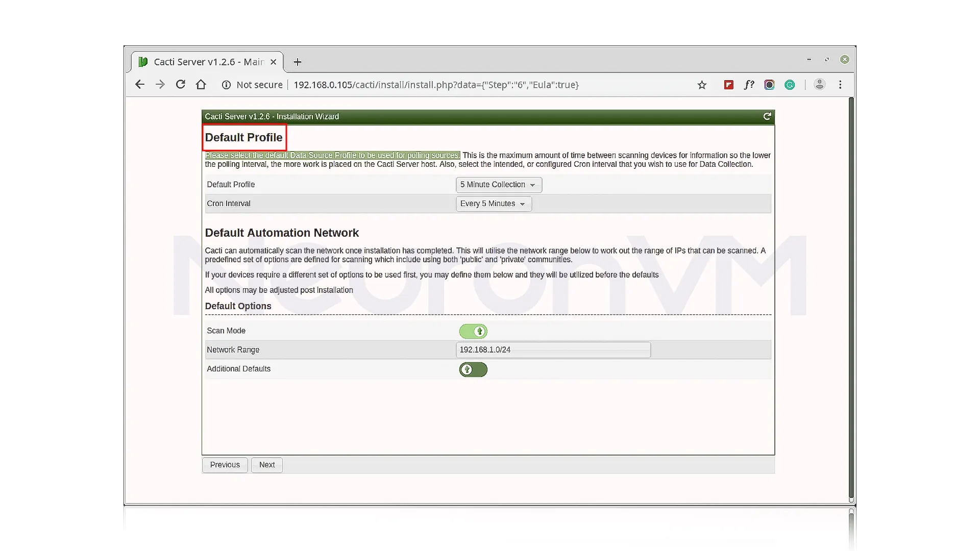
Task: Open the camera-like circular extension icon
Action: pyautogui.click(x=769, y=85)
